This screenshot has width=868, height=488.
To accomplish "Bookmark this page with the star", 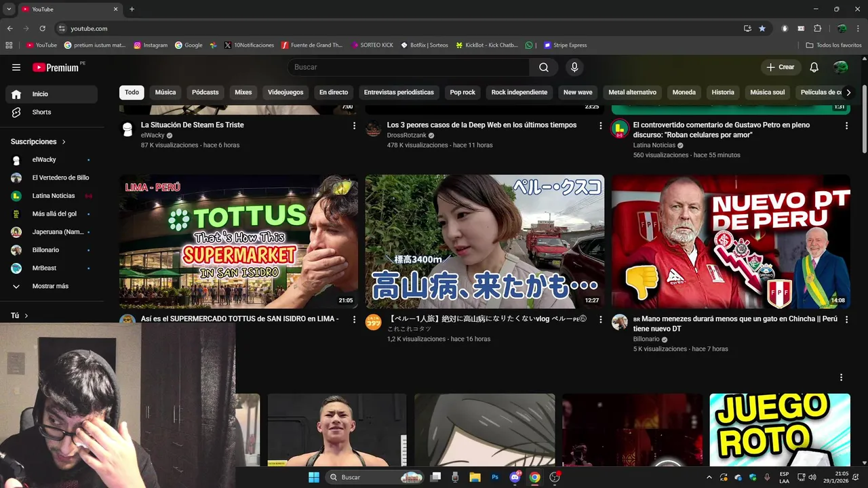I will [762, 28].
